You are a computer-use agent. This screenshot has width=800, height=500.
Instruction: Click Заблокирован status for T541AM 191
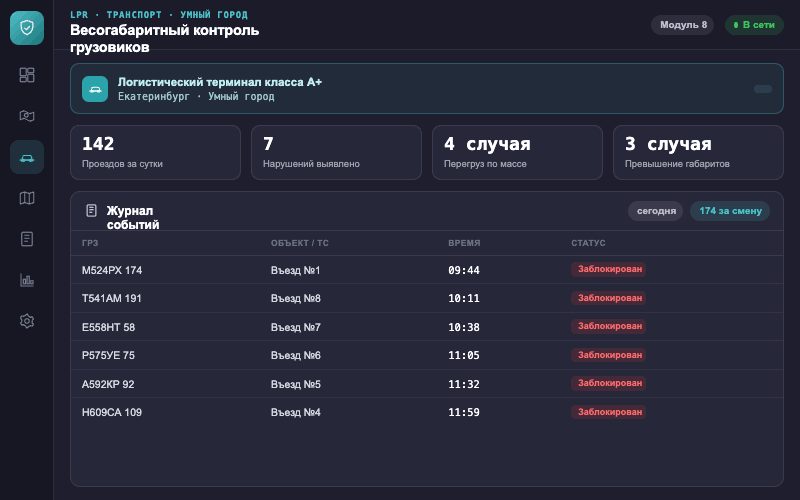[609, 298]
